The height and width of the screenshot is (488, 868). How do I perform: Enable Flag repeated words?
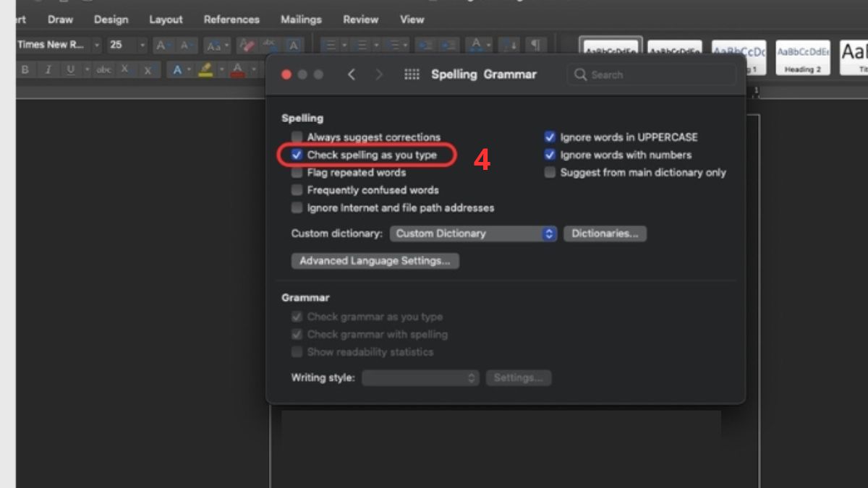297,173
